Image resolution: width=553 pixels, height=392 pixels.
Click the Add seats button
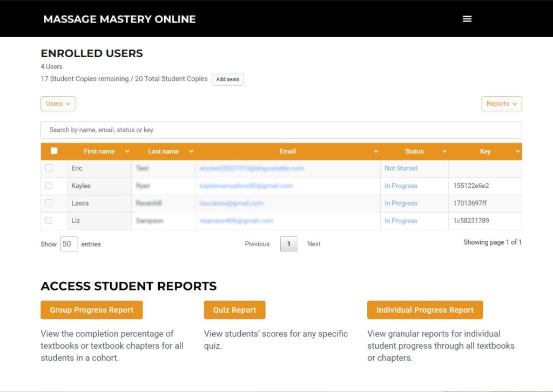(x=227, y=79)
